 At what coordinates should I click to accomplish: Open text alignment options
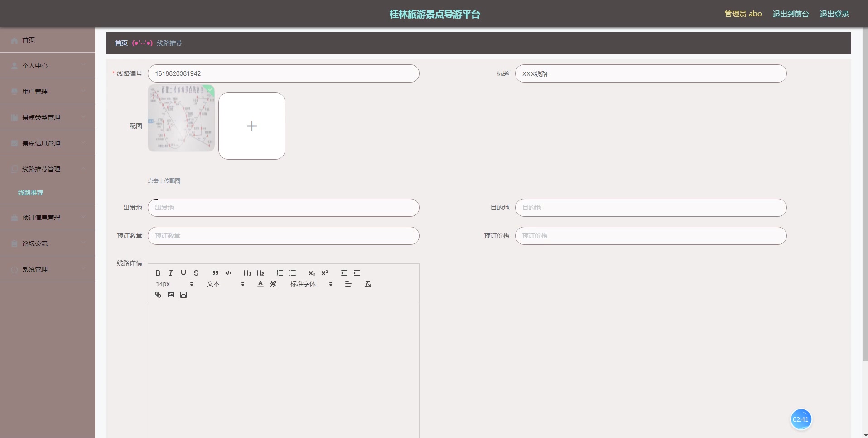coord(348,284)
